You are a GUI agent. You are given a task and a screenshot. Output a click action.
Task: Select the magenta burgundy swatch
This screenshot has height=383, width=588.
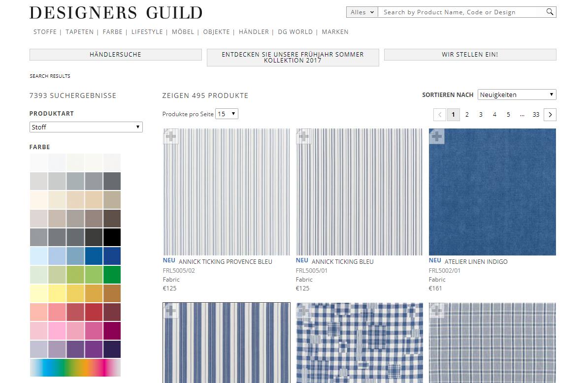point(112,330)
